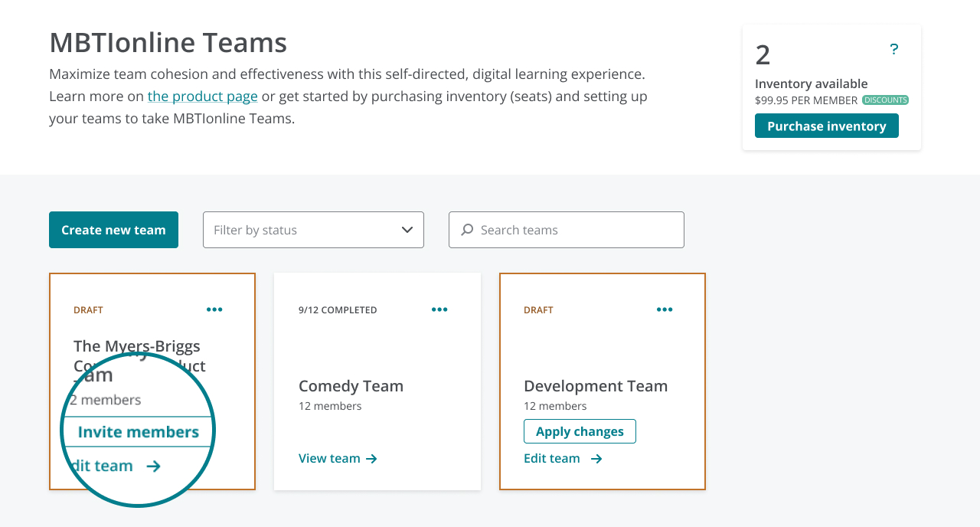This screenshot has height=527, width=980.
Task: Open options menu on Development Team card
Action: (x=665, y=309)
